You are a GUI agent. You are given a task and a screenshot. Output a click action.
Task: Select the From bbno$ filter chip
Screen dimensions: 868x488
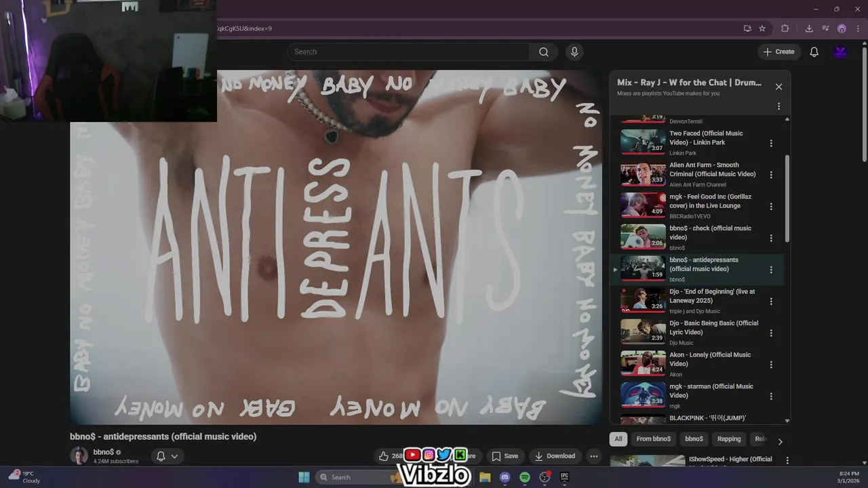(654, 439)
